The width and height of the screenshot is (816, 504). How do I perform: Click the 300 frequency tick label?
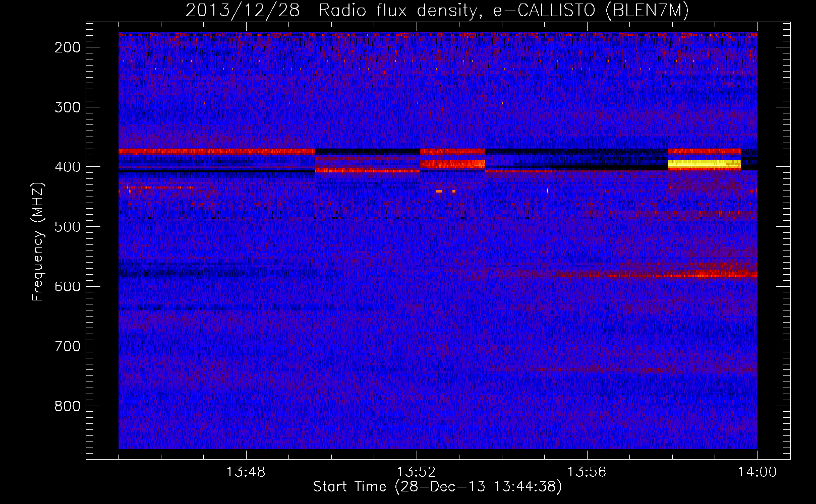pyautogui.click(x=67, y=107)
